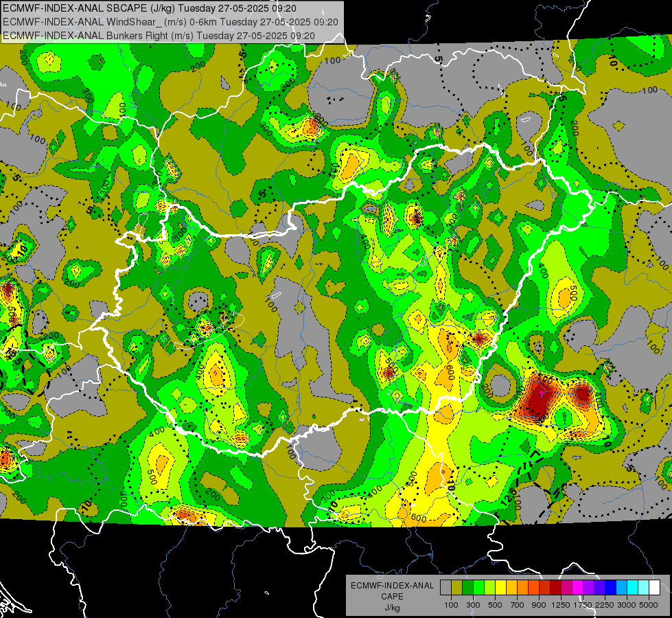The image size is (672, 618).
Task: Select the dark red legend swatch left of 1250
Action: tap(556, 588)
